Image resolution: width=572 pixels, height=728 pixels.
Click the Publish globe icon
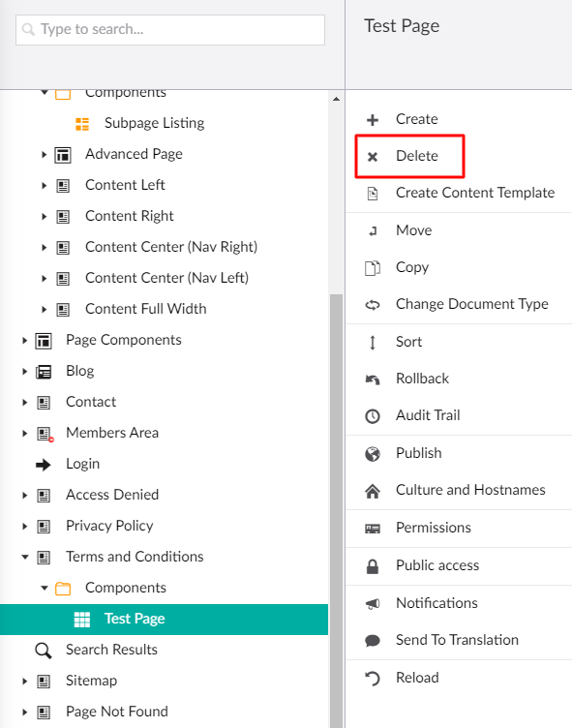click(x=373, y=454)
